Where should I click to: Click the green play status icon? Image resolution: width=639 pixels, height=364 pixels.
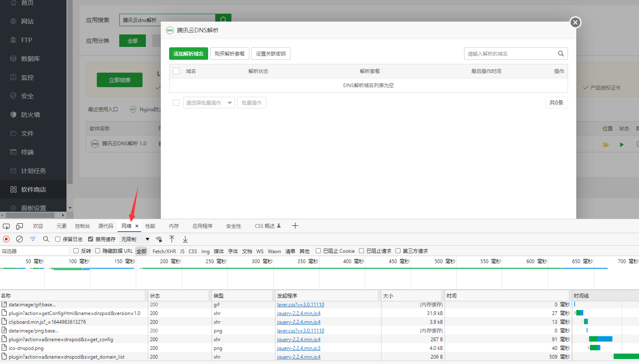(622, 144)
